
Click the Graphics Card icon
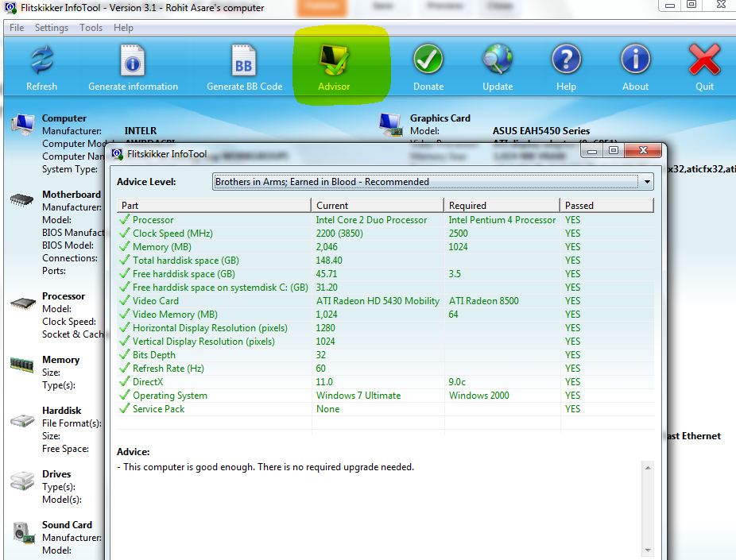coord(390,125)
